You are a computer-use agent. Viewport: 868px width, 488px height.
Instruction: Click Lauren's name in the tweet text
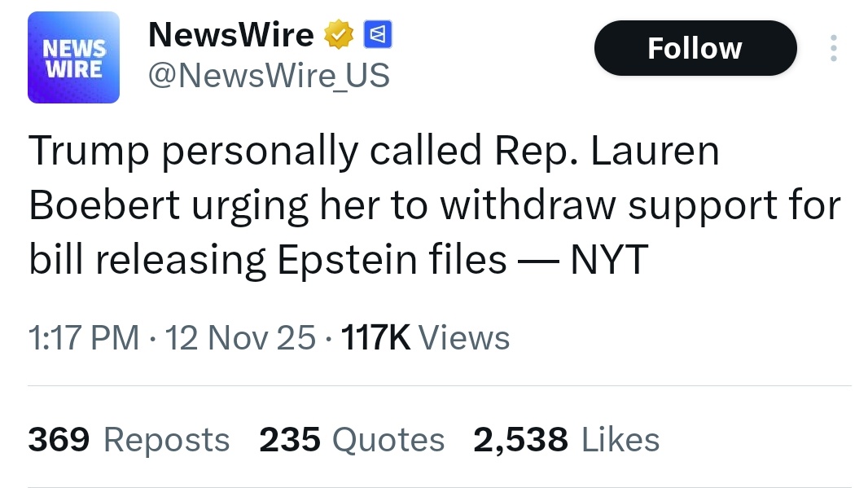(x=655, y=152)
